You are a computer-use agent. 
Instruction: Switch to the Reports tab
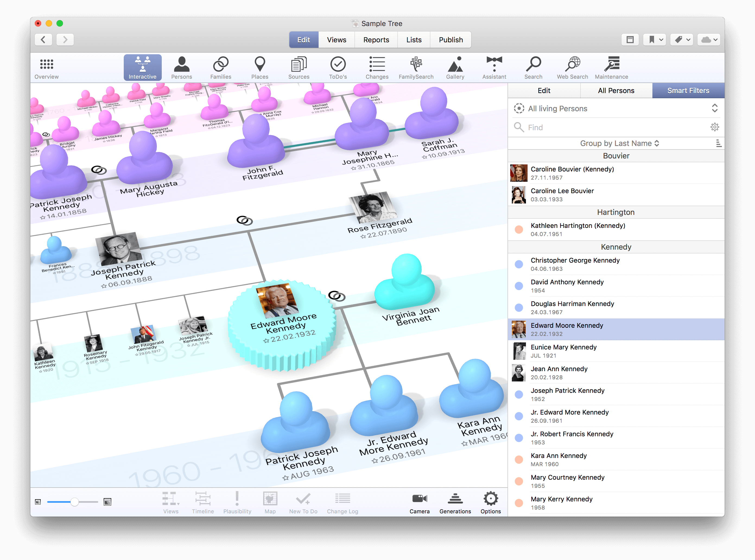pyautogui.click(x=376, y=40)
